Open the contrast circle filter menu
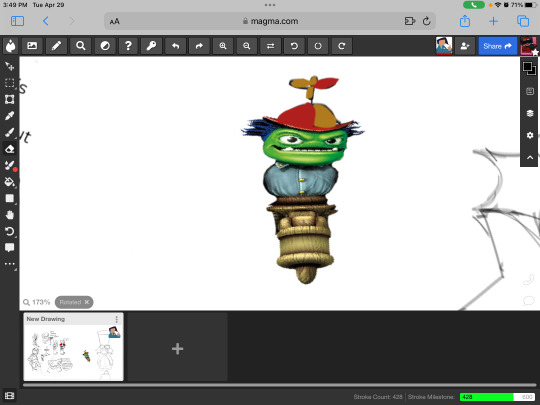This screenshot has width=540, height=405. (x=105, y=46)
